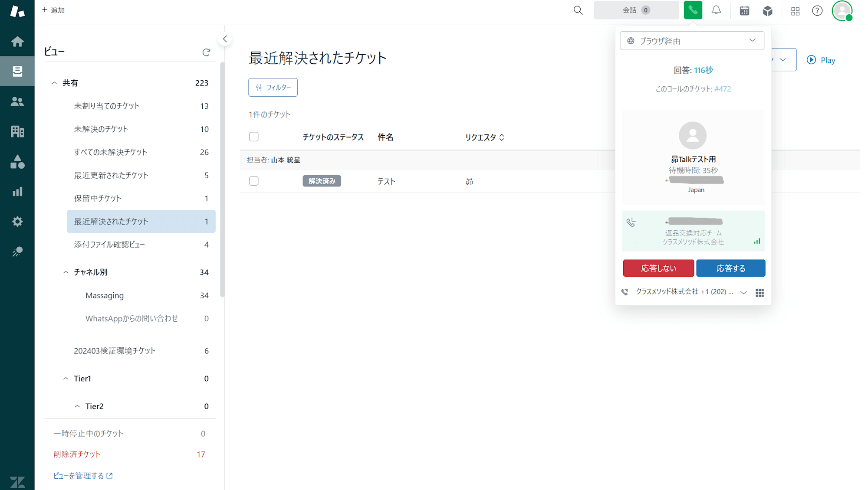Open the products grid icon
The height and width of the screenshot is (490, 868).
pyautogui.click(x=795, y=11)
